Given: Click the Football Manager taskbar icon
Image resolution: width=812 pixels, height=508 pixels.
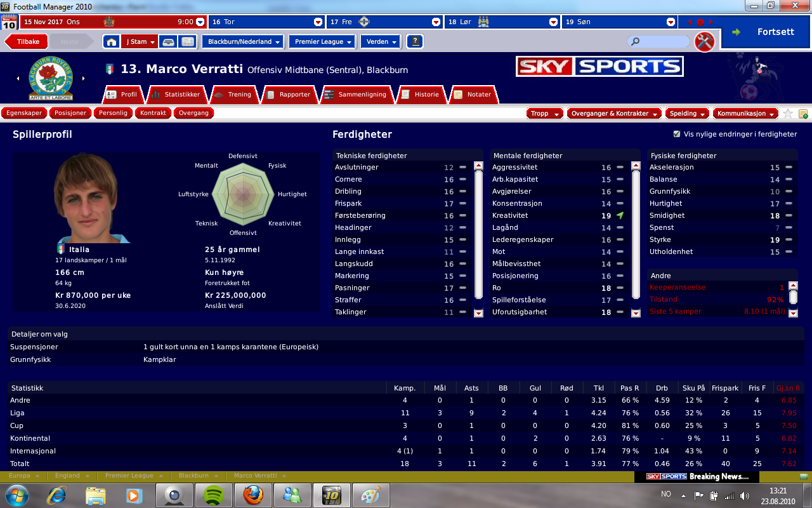Looking at the screenshot, I should click(331, 495).
